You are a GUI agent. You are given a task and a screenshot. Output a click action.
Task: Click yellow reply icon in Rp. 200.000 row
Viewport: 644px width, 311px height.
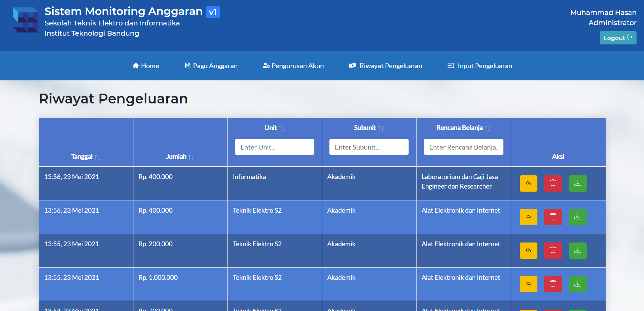pos(529,251)
